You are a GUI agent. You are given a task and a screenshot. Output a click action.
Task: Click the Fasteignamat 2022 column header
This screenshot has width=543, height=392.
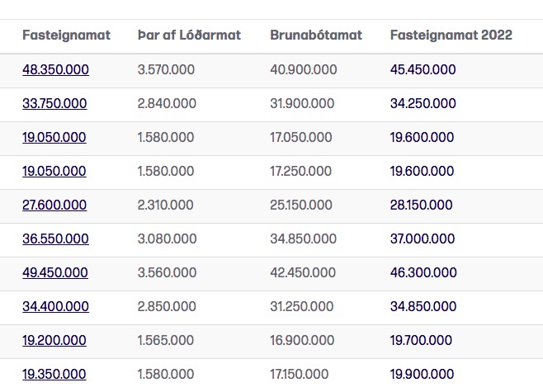pyautogui.click(x=451, y=35)
